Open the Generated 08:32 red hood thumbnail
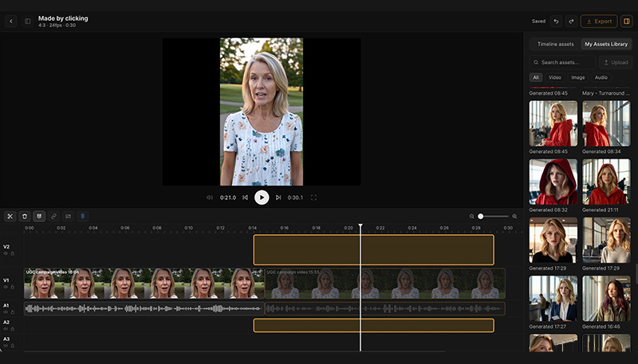The height and width of the screenshot is (364, 638). pos(553,182)
